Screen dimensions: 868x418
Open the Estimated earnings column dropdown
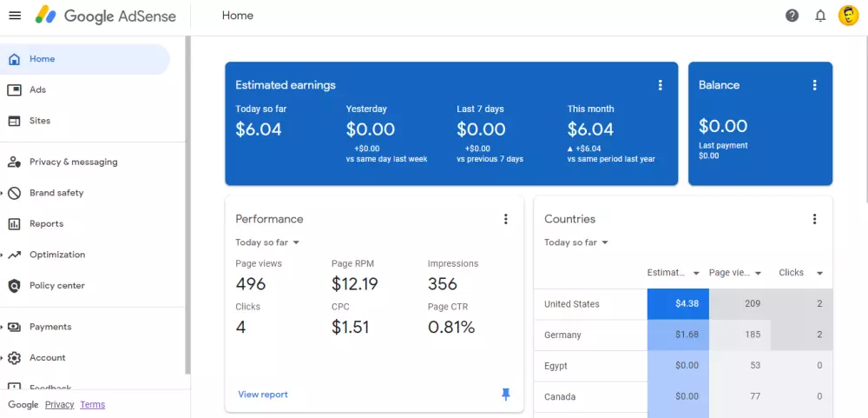click(x=695, y=273)
